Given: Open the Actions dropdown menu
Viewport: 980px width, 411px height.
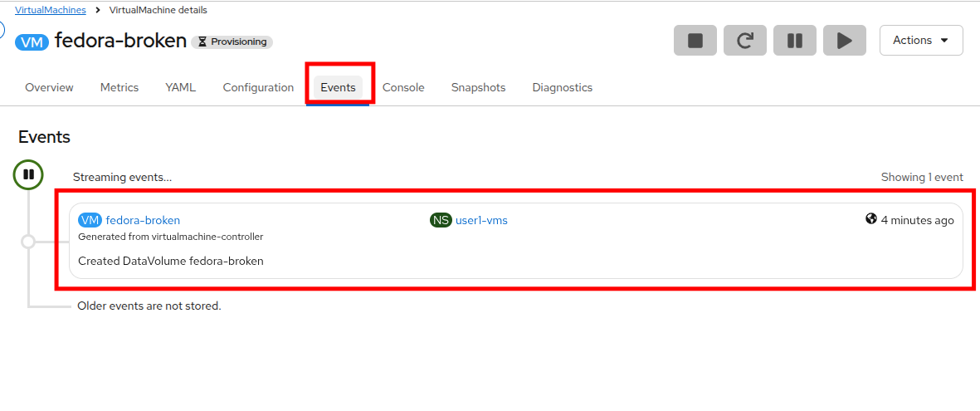Looking at the screenshot, I should (921, 40).
